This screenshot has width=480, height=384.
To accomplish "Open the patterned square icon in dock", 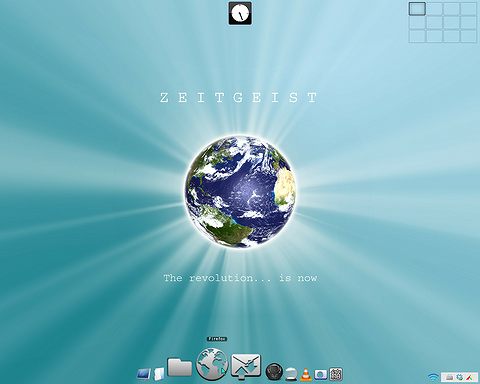I will click(x=336, y=374).
